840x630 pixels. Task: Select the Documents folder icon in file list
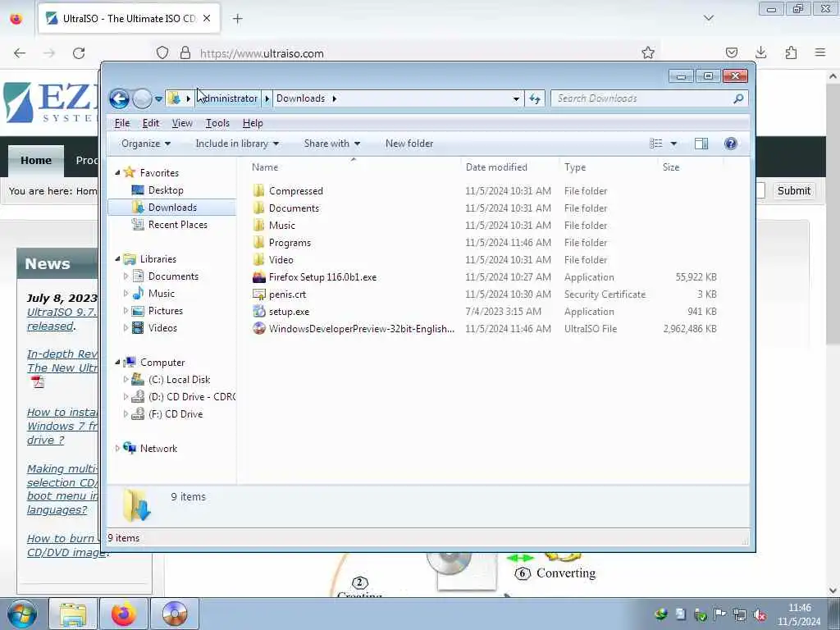pyautogui.click(x=258, y=208)
